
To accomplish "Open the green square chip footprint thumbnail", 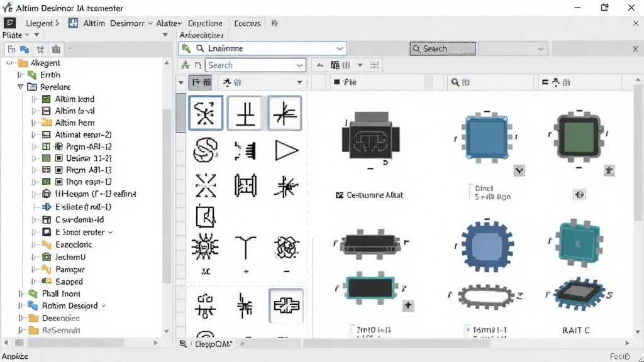I will 579,136.
